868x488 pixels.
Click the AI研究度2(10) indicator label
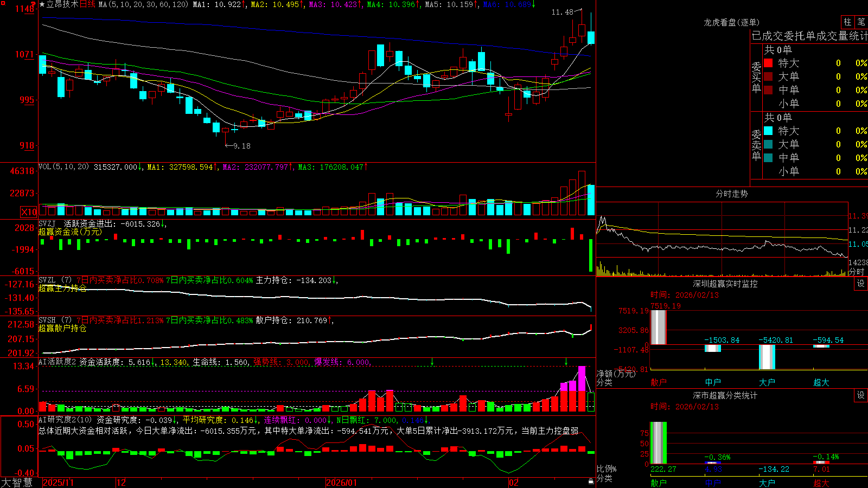coord(65,420)
